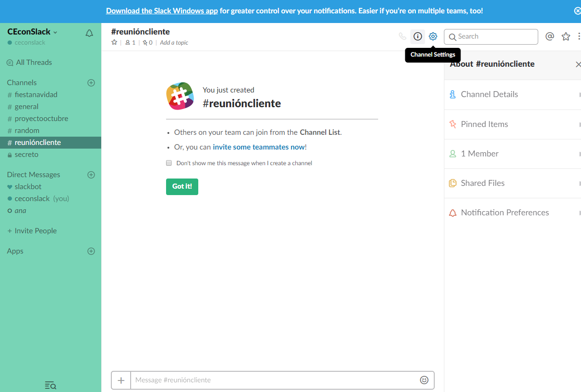Click the 'About #reunióncliente' panel heading

point(492,64)
